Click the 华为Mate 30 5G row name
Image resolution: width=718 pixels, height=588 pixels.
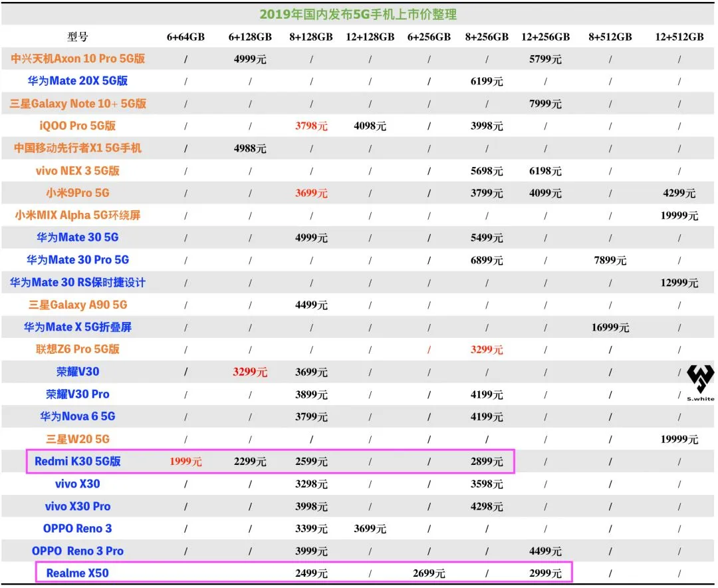coord(78,237)
